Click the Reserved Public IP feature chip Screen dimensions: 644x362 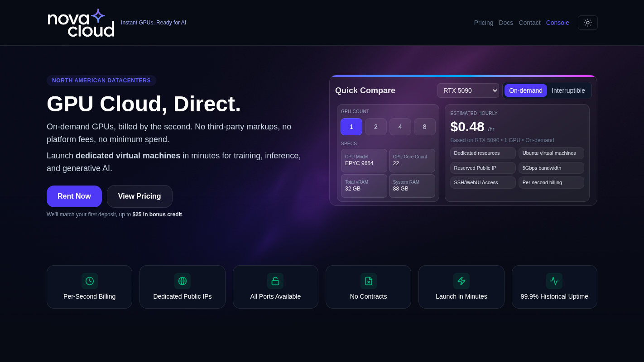click(483, 168)
